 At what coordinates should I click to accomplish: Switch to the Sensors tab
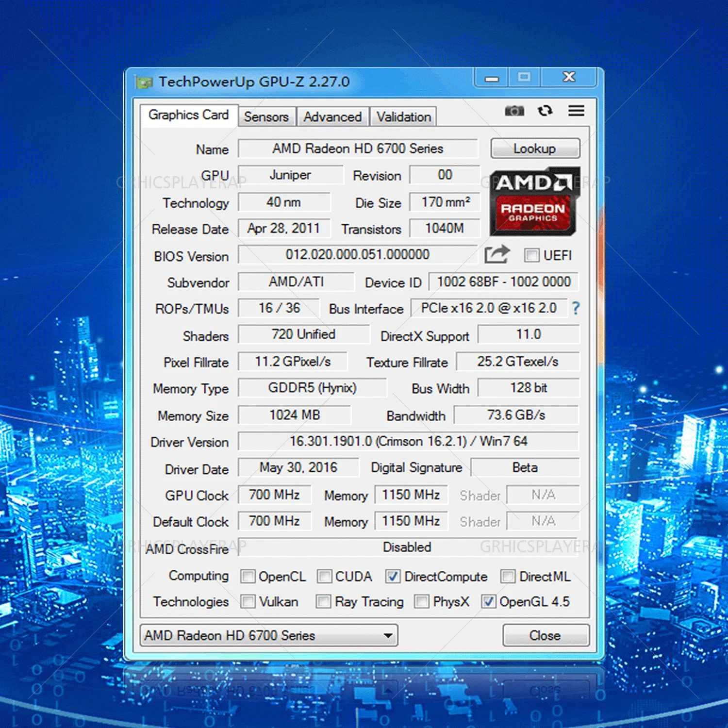coord(266,117)
